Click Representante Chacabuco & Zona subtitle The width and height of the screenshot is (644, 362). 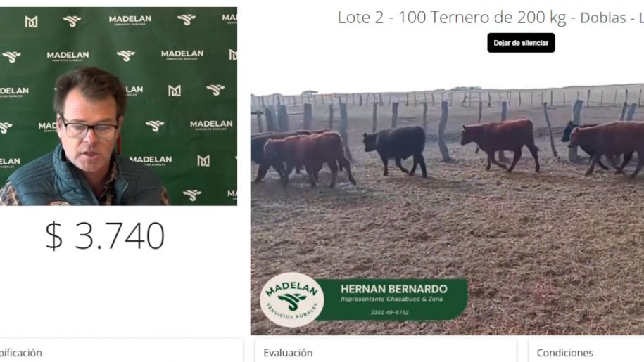coord(392,299)
